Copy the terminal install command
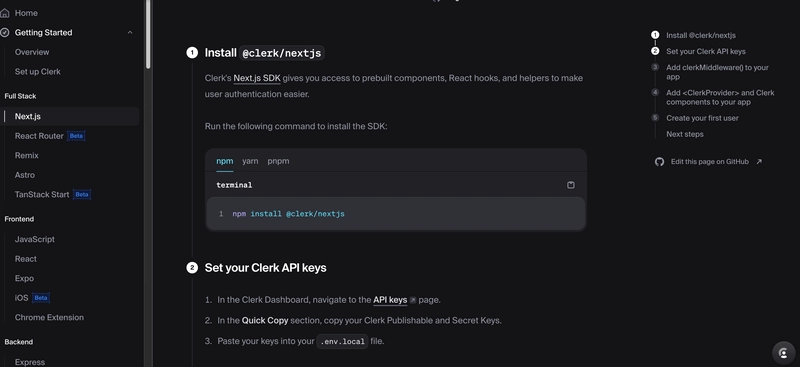The image size is (800, 367). 570,185
